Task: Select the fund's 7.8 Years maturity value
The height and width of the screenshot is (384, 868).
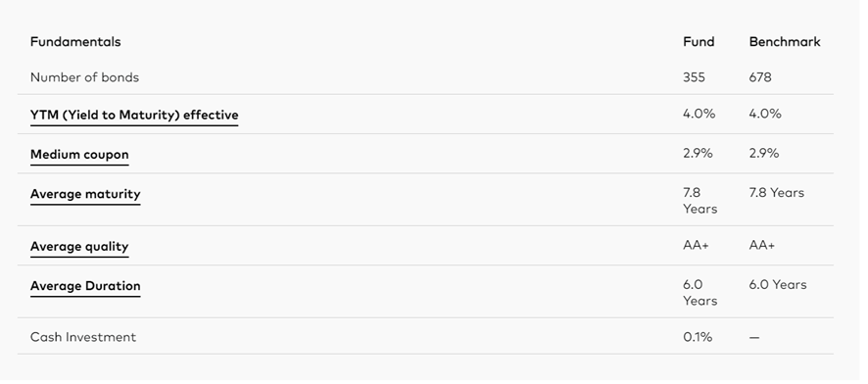Action: coord(700,200)
